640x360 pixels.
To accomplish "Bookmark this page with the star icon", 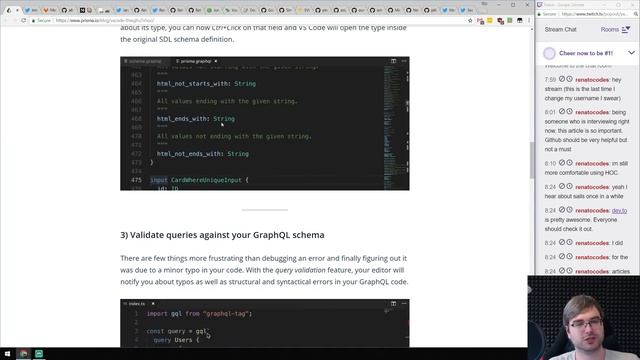I will [x=470, y=20].
